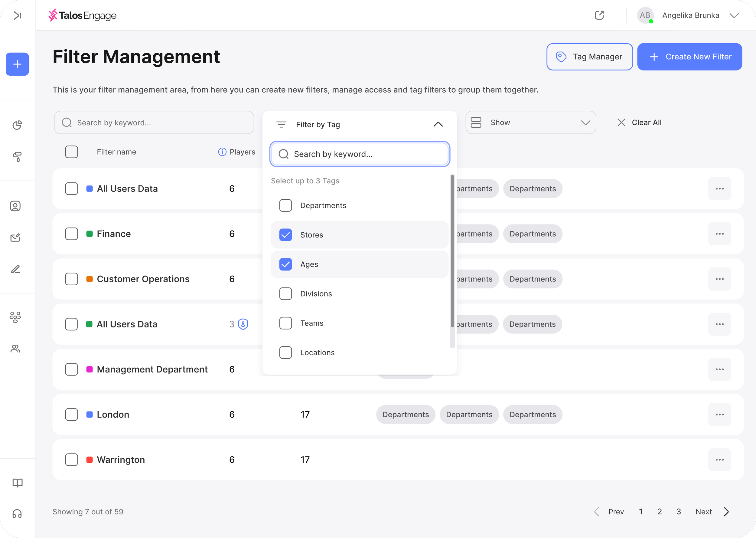Click the main Search by keyword field
The height and width of the screenshot is (538, 756).
click(x=154, y=123)
